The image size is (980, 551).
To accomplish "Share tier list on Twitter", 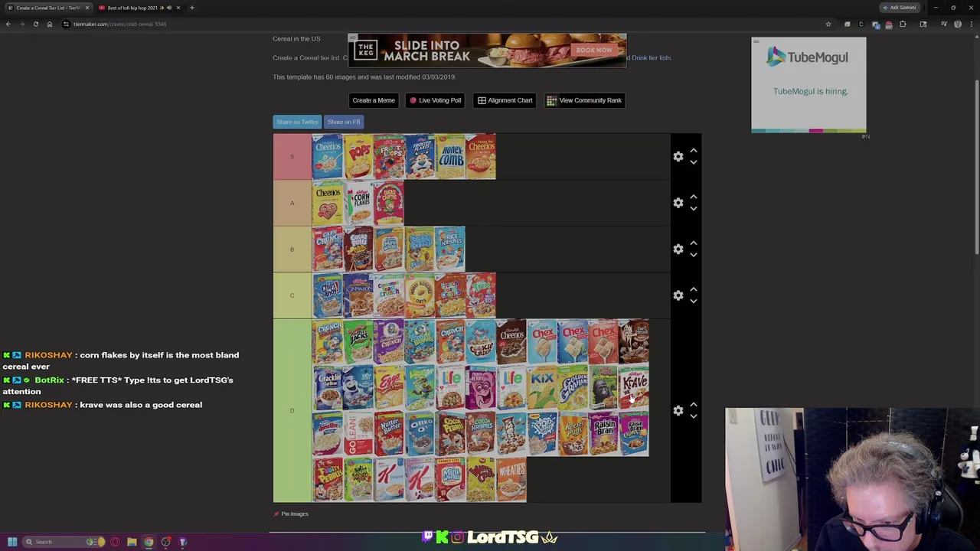I will coord(297,122).
